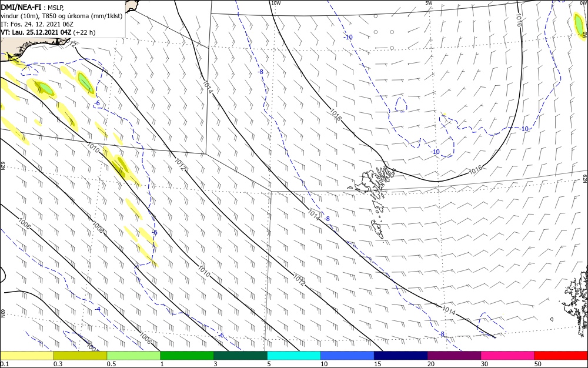This screenshot has width=588, height=368.
Task: Select the dark green 3–5 legend swatch
Action: click(x=240, y=356)
